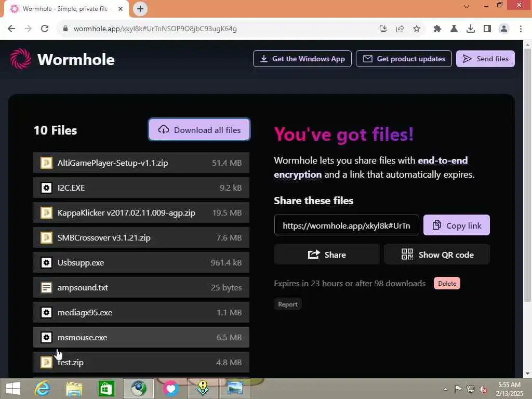Click the address bar URL
The width and height of the screenshot is (532, 399).
click(x=155, y=29)
